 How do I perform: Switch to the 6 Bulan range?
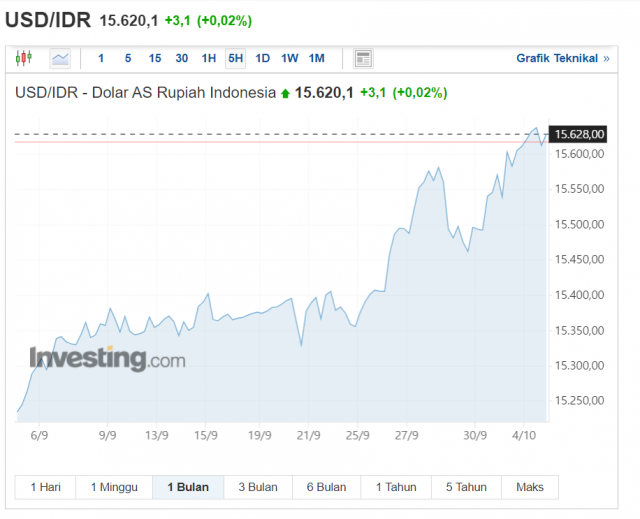[x=326, y=487]
